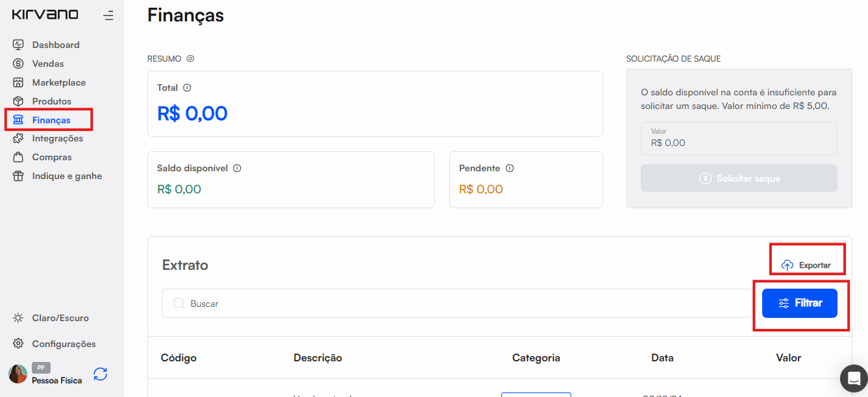Screen dimensions: 868x397
Task: Open the Filtrar filter options
Action: (x=799, y=303)
